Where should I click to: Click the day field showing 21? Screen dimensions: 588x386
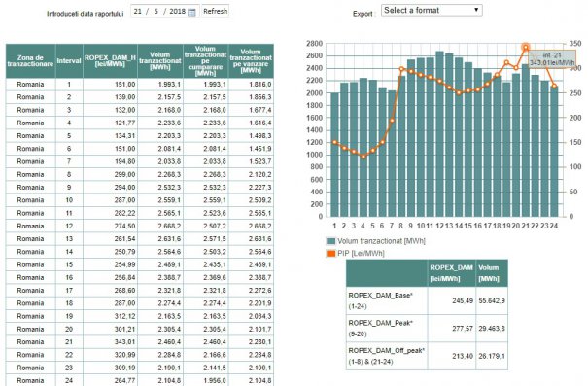(138, 12)
